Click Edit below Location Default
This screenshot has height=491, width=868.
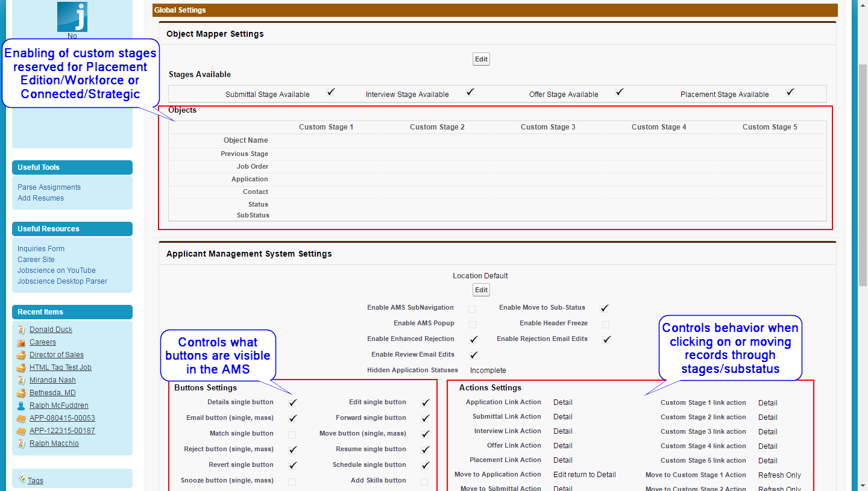(480, 290)
